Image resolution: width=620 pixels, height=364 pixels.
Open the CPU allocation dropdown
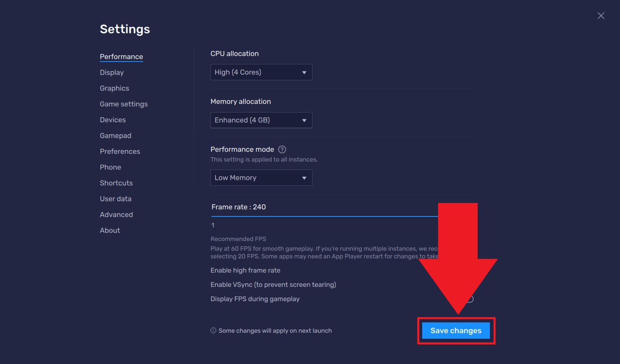pos(261,72)
